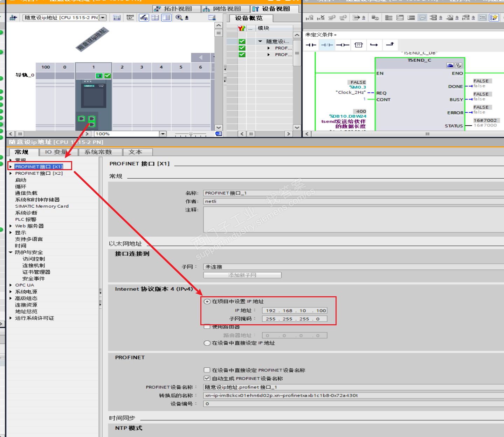Collapse 防护与安全 tree node
This screenshot has width=504, height=437.
(x=11, y=252)
